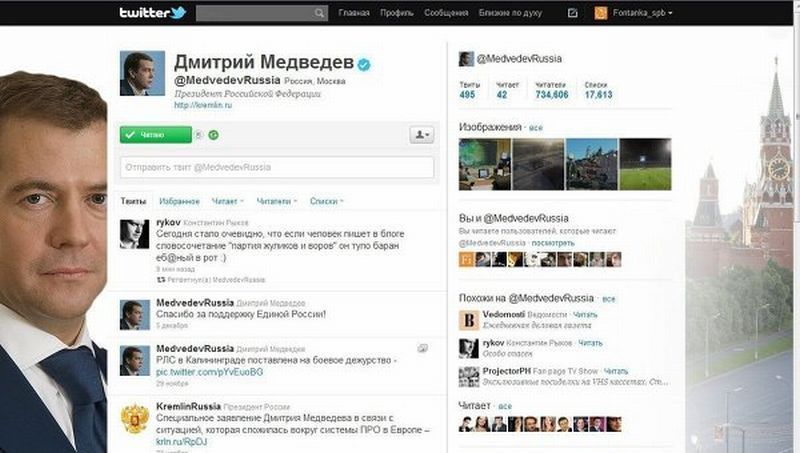
Task: Open the photo icon on the РЛС tweet
Action: (422, 348)
